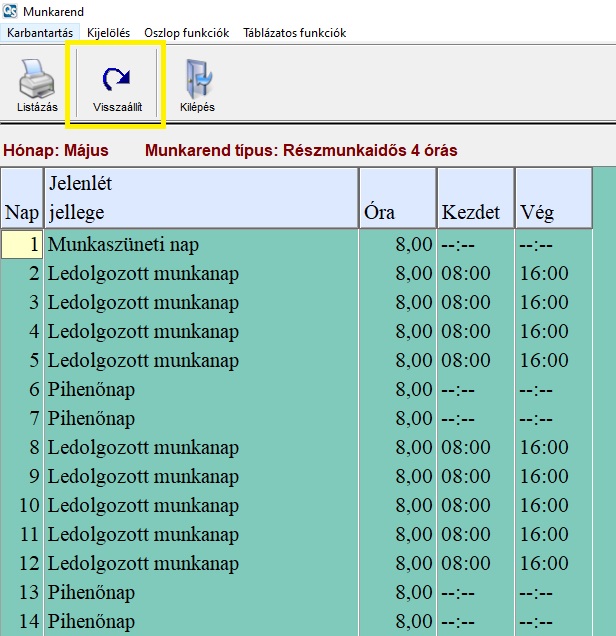Click the Nap column header
616x636 pixels.
click(21, 198)
